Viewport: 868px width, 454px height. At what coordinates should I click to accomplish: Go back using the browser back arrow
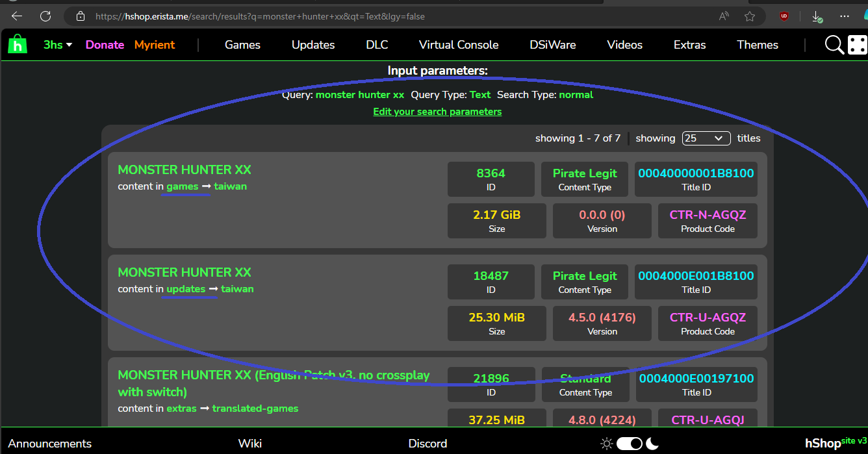click(x=17, y=16)
